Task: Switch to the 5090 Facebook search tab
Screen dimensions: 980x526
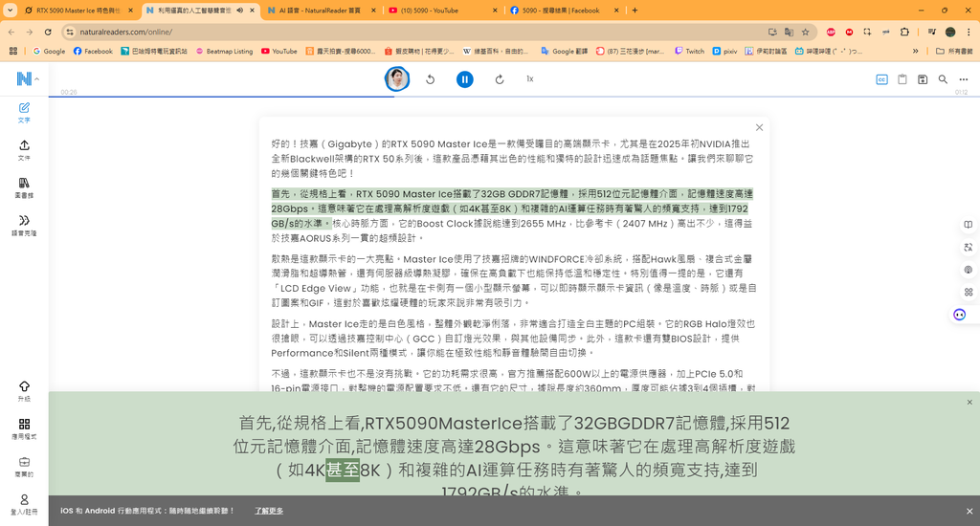Action: [564, 11]
